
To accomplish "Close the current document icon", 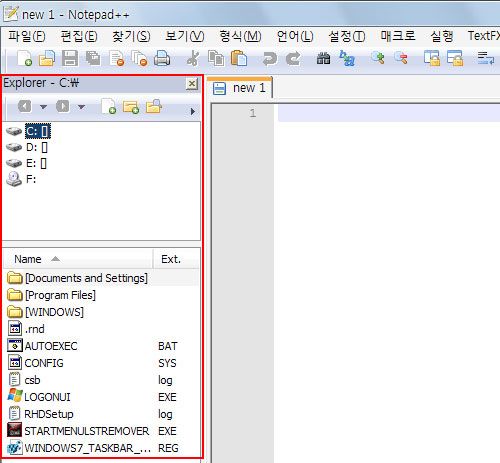I will point(117,59).
